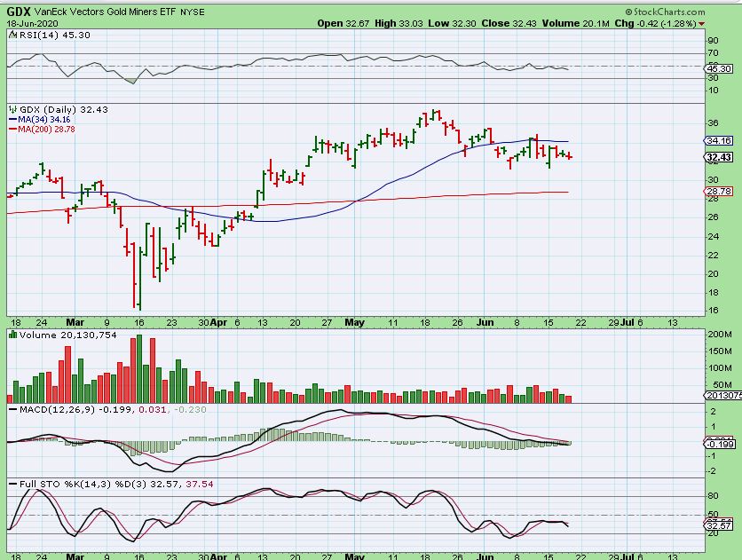Click the Low 32.30 value
This screenshot has width=742, height=560.
[x=452, y=23]
